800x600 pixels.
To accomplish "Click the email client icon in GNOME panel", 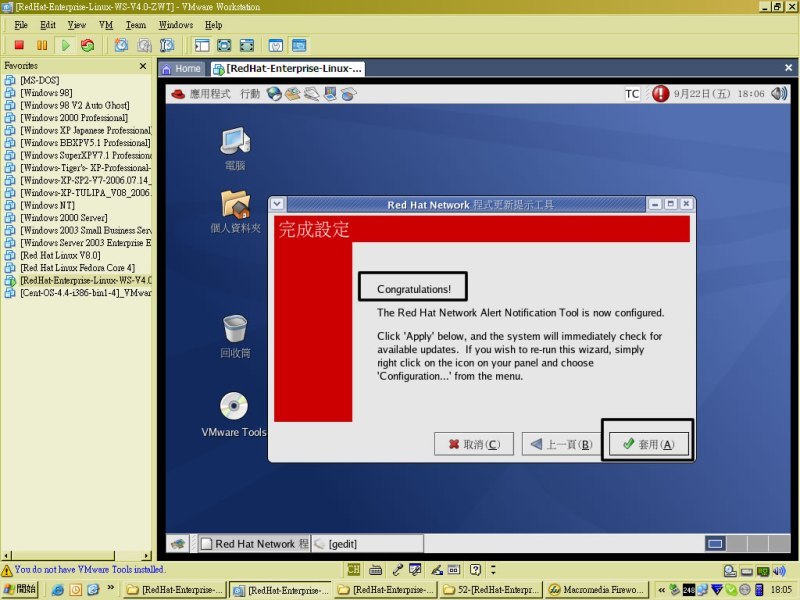I will tap(293, 93).
